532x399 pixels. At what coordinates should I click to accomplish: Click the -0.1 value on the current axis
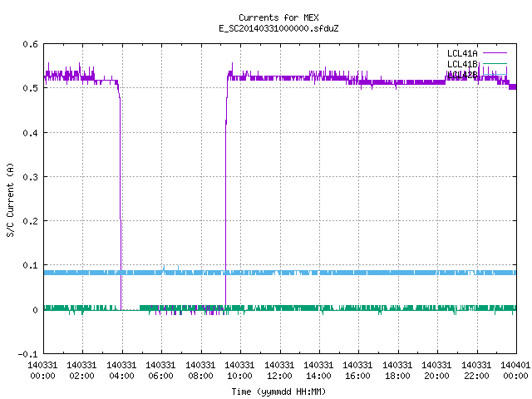pos(27,354)
